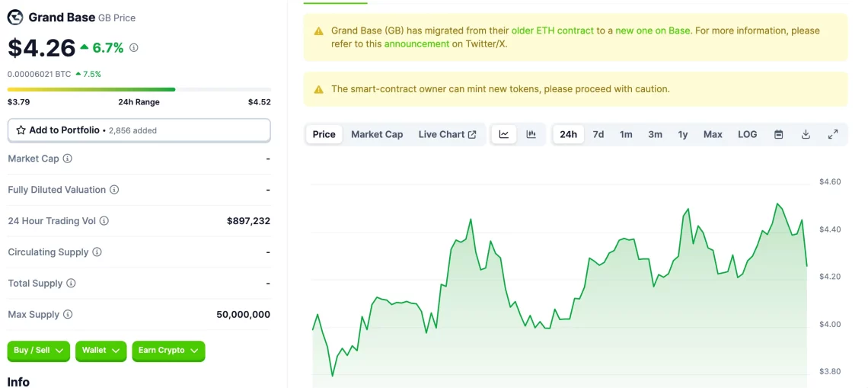
Task: Switch to candlestick chart view icon
Action: coord(531,134)
